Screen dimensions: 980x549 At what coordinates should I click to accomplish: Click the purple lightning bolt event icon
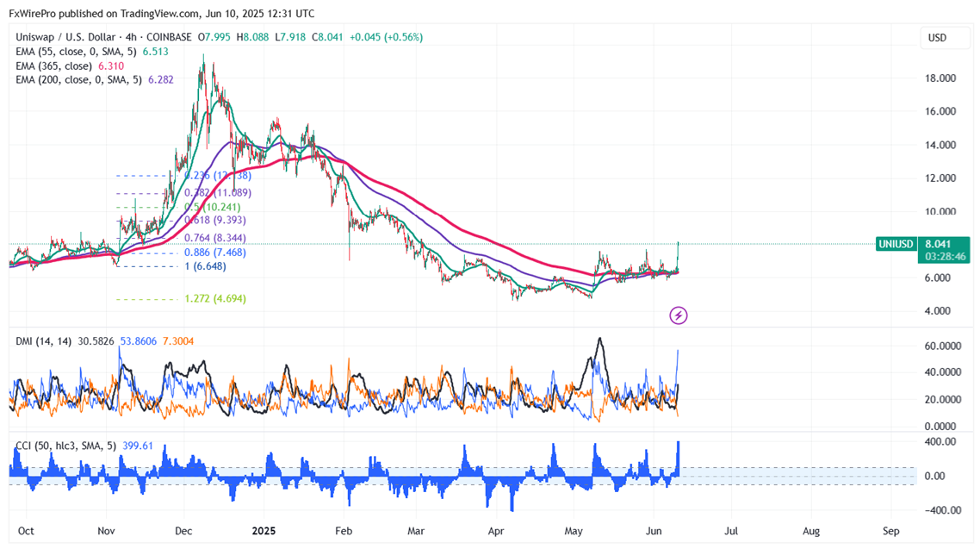(x=678, y=315)
